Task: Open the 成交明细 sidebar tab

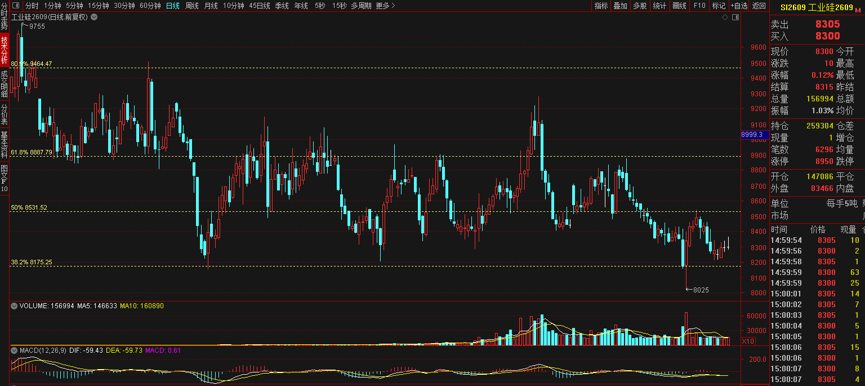Action: [x=4, y=83]
